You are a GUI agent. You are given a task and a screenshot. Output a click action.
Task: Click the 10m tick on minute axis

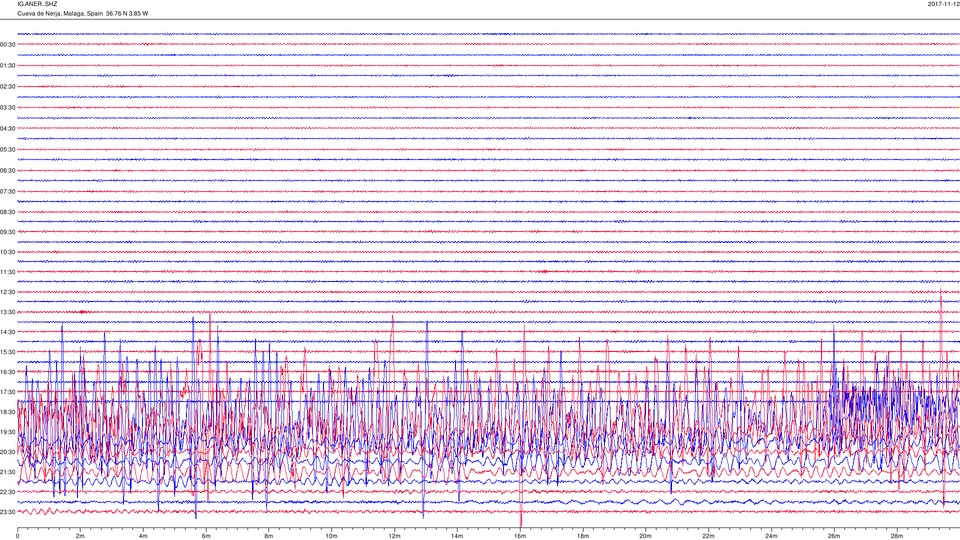[331, 536]
